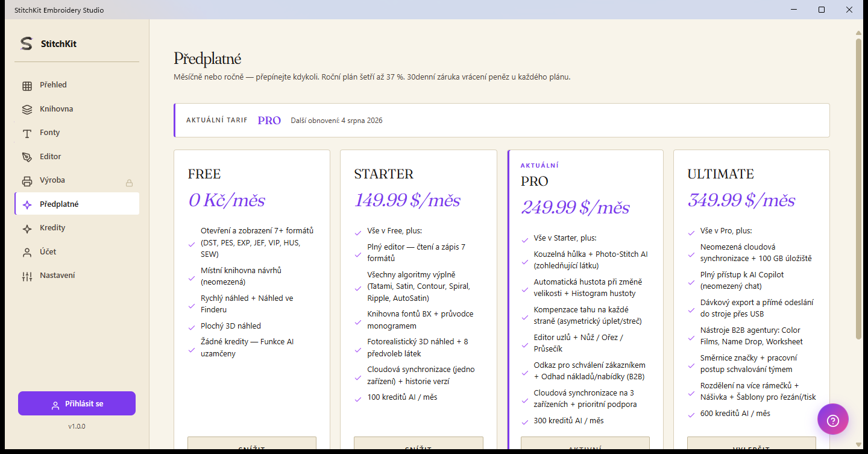This screenshot has height=454, width=868.
Task: Open the Kredity page
Action: [x=77, y=228]
